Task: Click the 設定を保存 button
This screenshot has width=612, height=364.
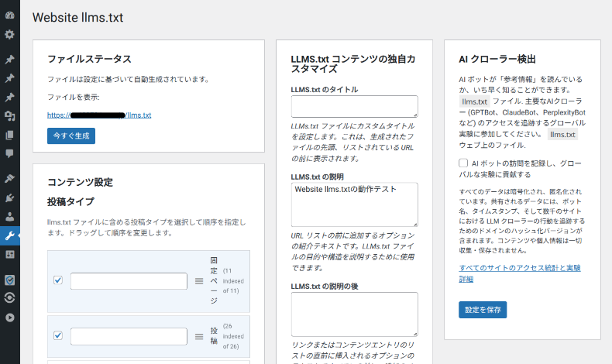Action: coord(483,310)
